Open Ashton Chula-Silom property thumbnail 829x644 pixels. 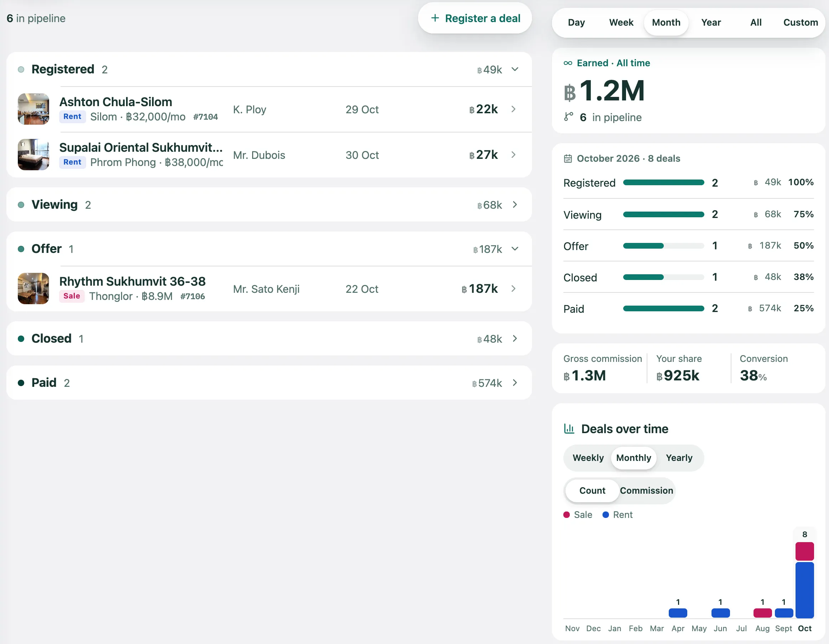[33, 109]
